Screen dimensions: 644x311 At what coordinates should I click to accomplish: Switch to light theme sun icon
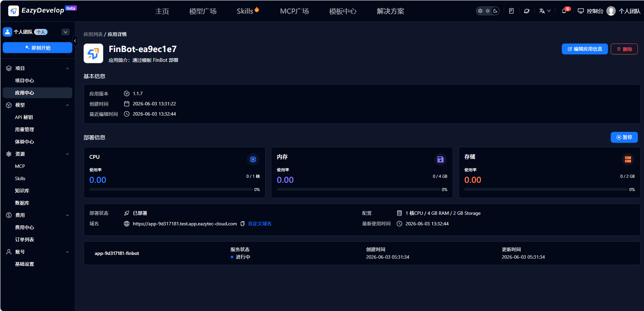pyautogui.click(x=488, y=11)
